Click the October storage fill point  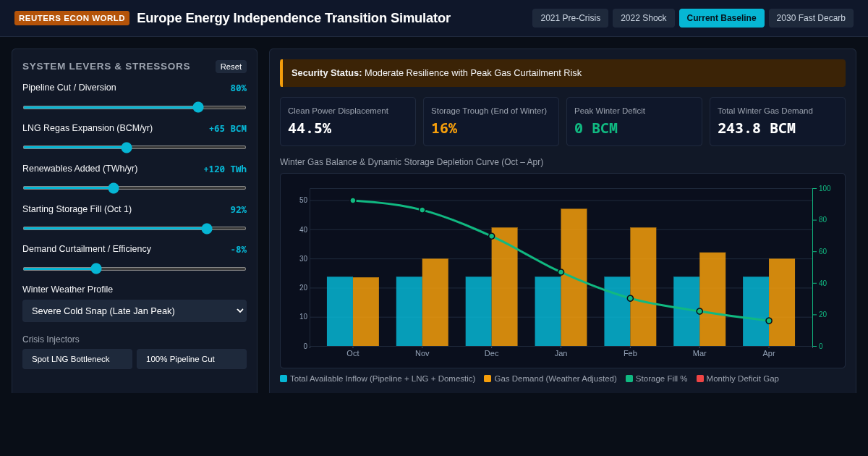point(353,200)
